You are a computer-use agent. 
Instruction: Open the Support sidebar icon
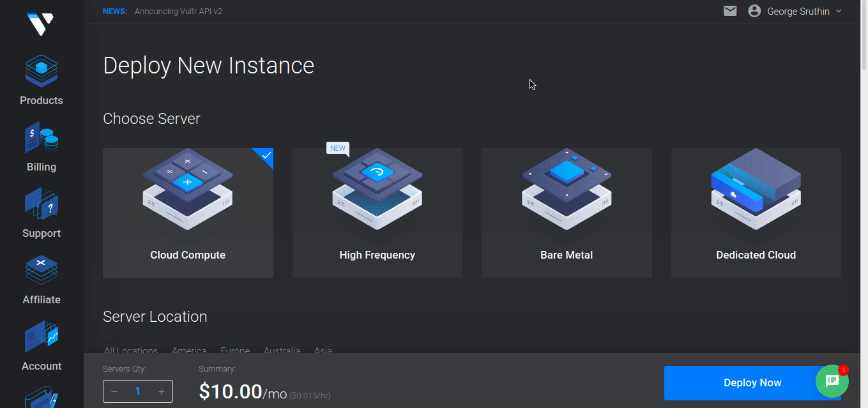pos(42,204)
